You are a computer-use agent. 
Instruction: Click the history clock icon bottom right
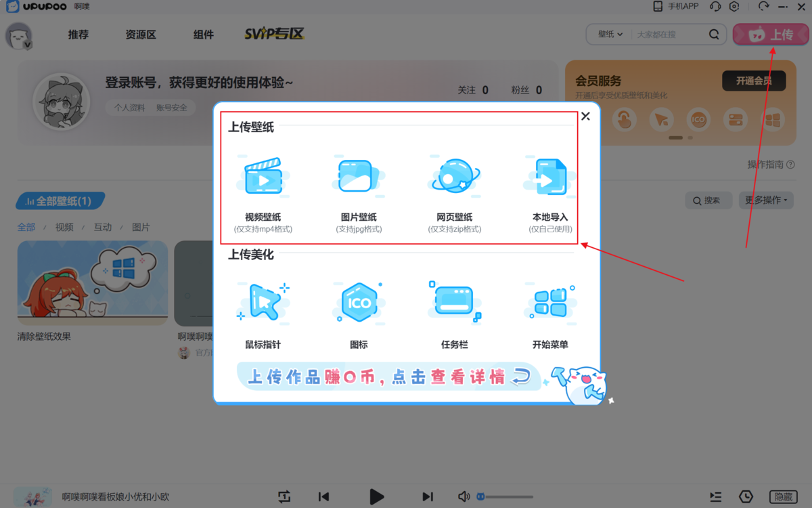[746, 496]
